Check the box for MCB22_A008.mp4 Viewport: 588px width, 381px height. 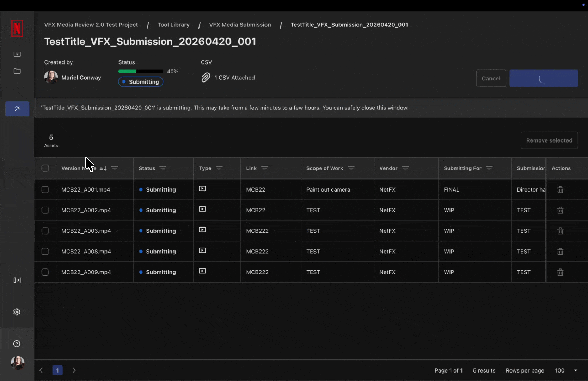pos(45,252)
